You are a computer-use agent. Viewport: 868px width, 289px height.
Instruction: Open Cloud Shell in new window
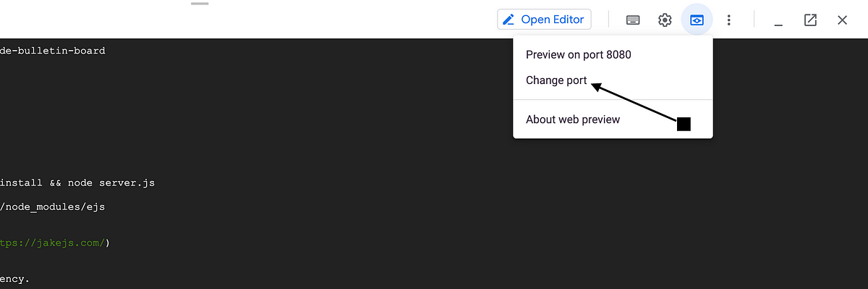coord(810,20)
